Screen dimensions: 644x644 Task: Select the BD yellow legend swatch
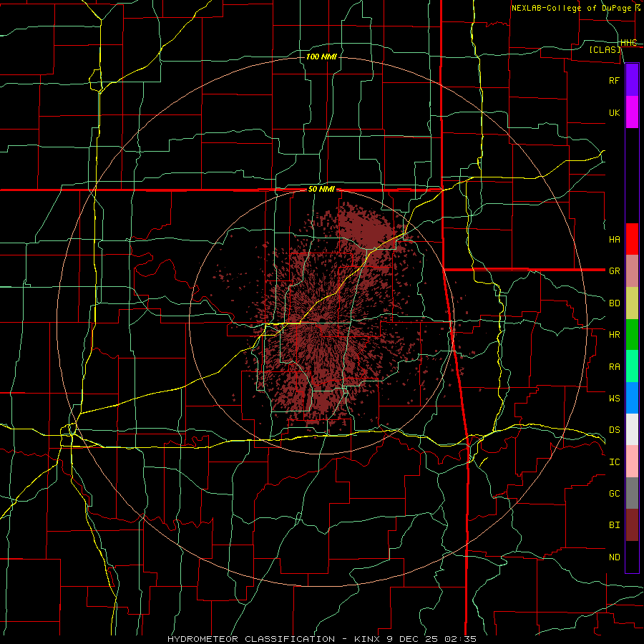click(x=632, y=303)
